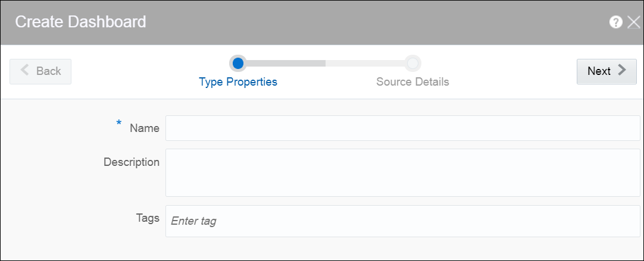Focus the Enter tag input field
This screenshot has width=644, height=261.
tap(402, 221)
